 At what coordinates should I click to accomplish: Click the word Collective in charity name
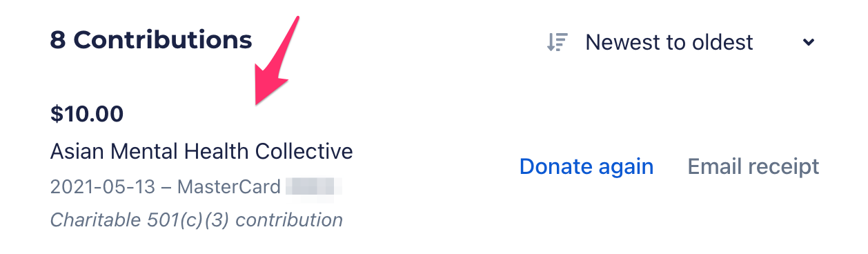point(304,150)
